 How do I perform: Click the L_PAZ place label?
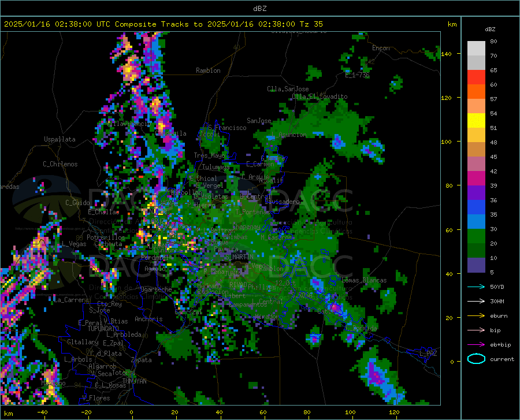coord(428,354)
